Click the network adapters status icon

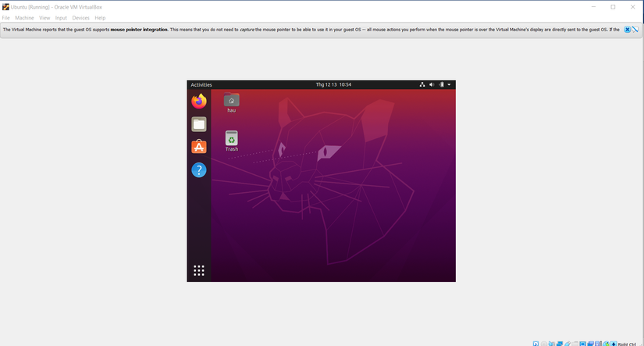point(560,344)
